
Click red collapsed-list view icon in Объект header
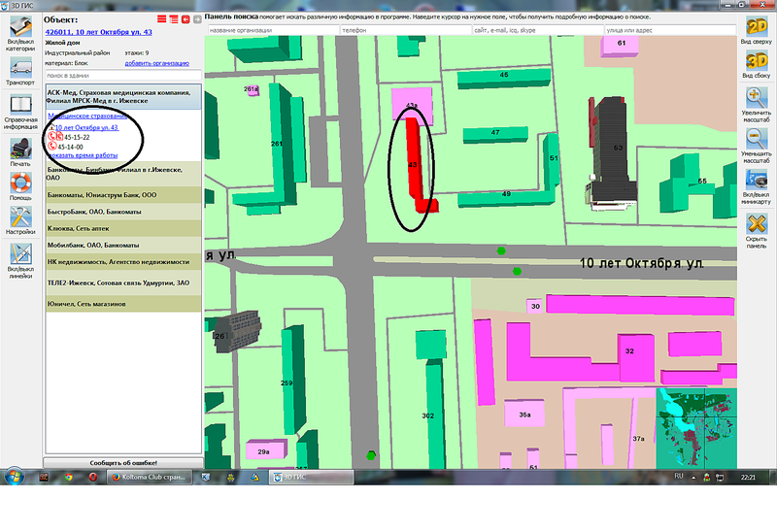[x=161, y=19]
